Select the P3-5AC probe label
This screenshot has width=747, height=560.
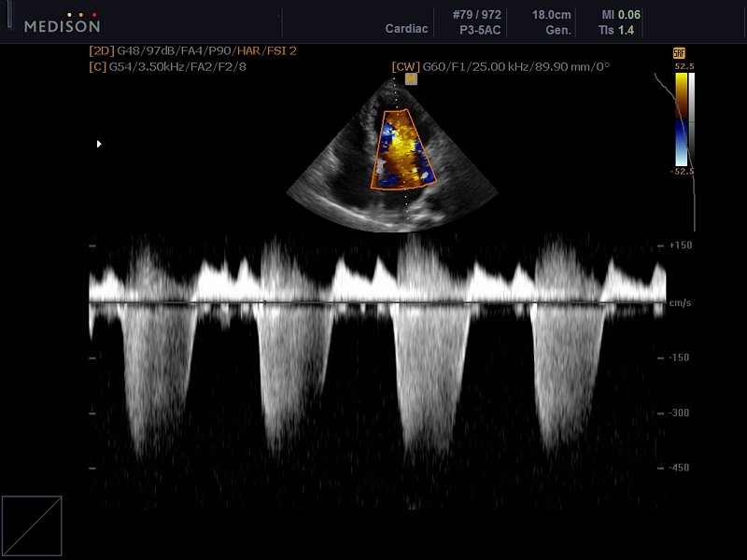point(482,29)
